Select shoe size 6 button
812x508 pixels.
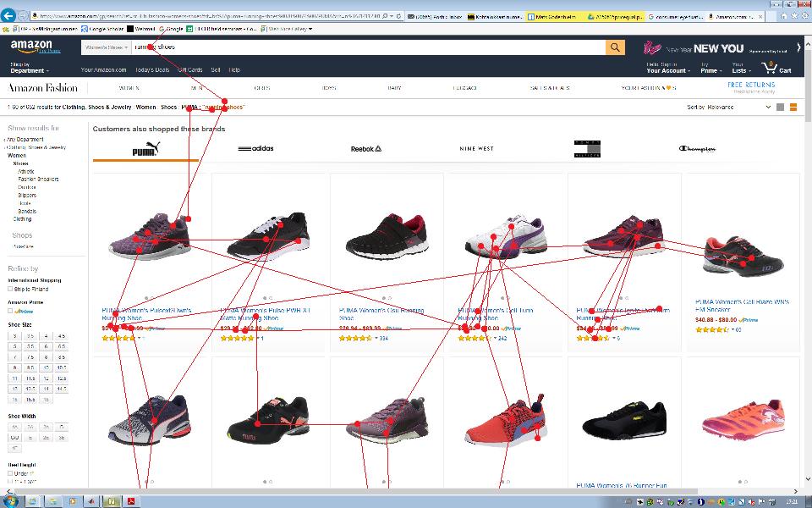[46, 346]
